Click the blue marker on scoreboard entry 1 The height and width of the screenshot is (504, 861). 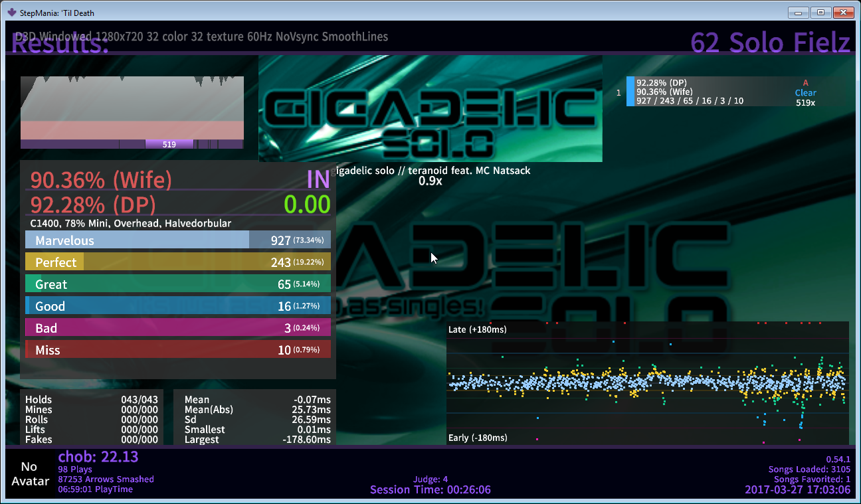[x=630, y=92]
